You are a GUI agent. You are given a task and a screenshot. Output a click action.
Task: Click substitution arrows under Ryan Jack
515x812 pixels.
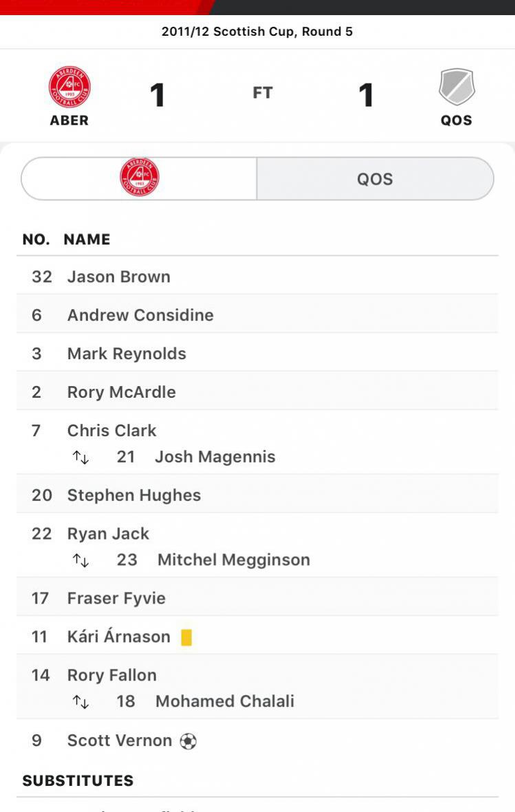[x=80, y=560]
